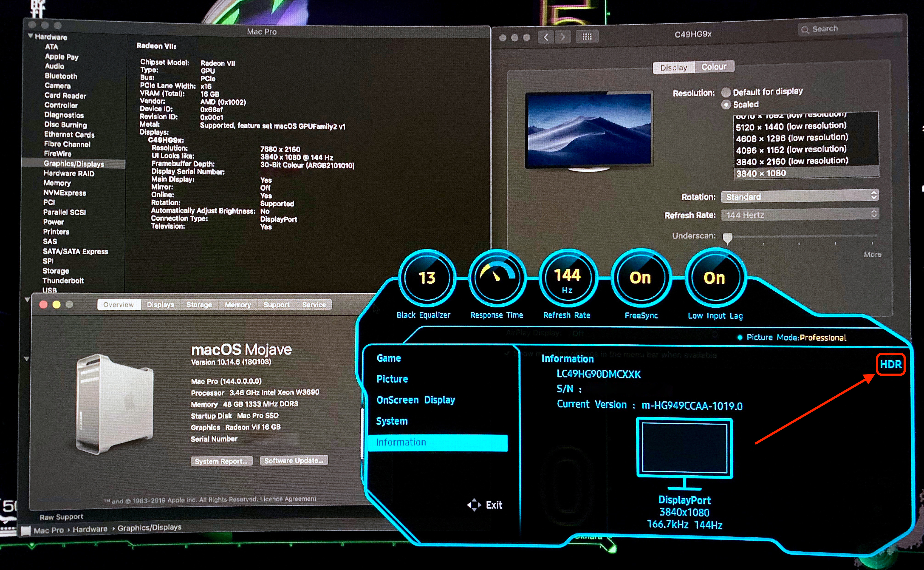Click the forward arrow in the C49HG9x window
This screenshot has width=924, height=570.
(x=563, y=37)
